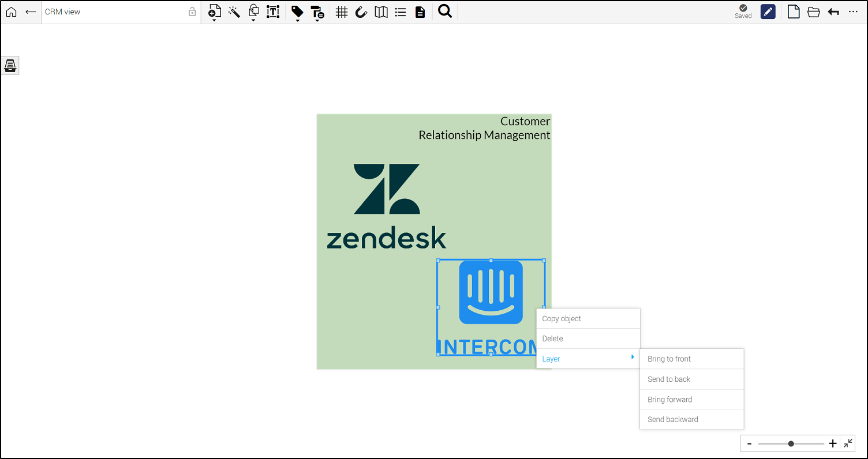Click the fit-to-screen collapse arrows icon

pos(848,443)
